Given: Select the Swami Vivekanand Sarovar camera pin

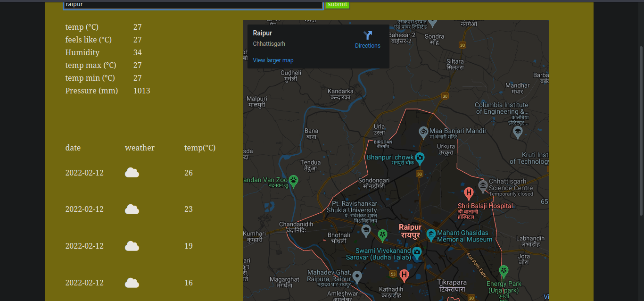Looking at the screenshot, I should (x=417, y=253).
